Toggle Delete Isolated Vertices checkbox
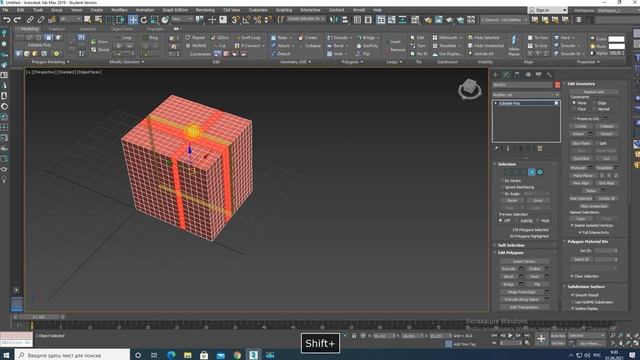Viewport: 640px width, 360px height. (572, 225)
